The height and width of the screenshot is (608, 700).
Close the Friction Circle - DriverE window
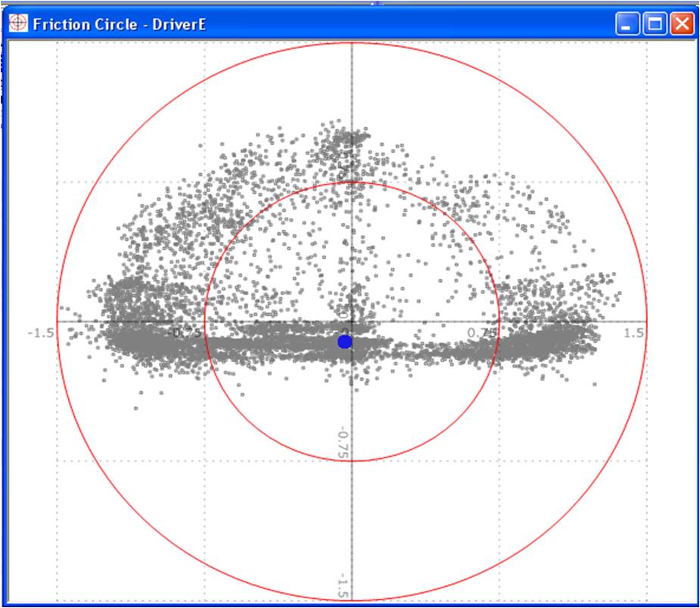tap(681, 24)
